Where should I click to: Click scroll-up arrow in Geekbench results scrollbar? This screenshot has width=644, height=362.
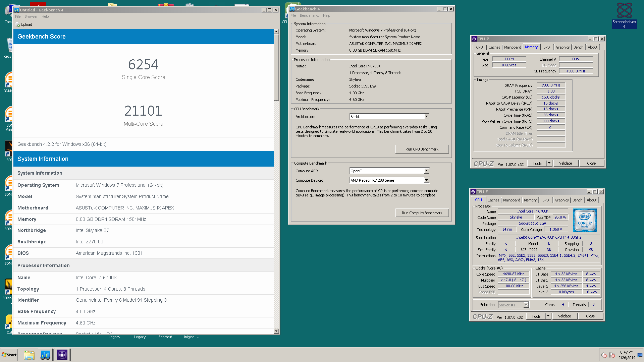click(x=276, y=32)
